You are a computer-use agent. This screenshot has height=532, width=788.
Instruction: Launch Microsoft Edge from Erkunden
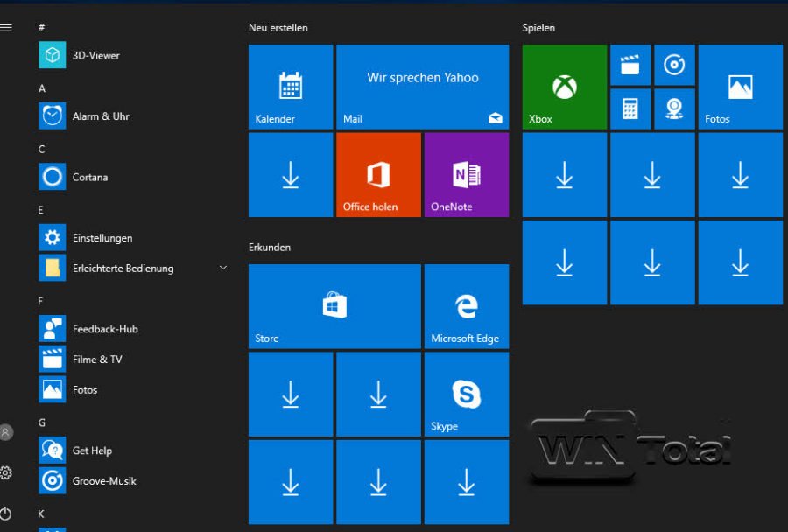467,306
